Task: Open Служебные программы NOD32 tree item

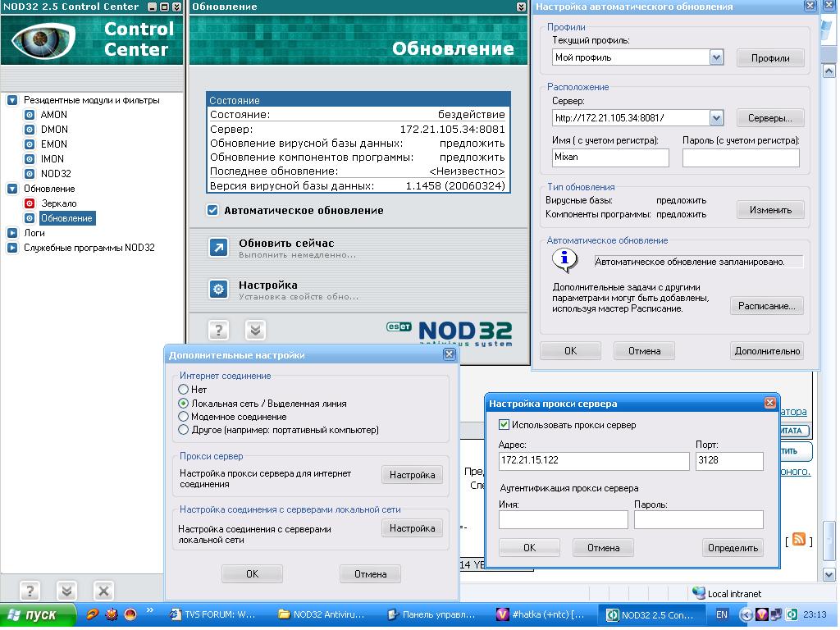Action: click(89, 248)
